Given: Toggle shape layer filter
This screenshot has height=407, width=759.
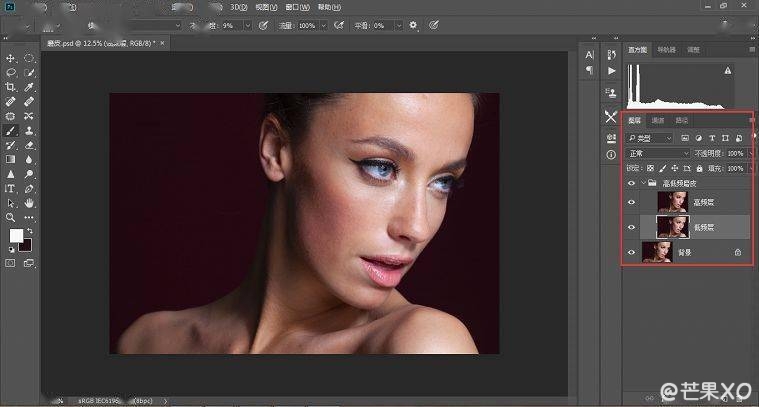Looking at the screenshot, I should 725,138.
